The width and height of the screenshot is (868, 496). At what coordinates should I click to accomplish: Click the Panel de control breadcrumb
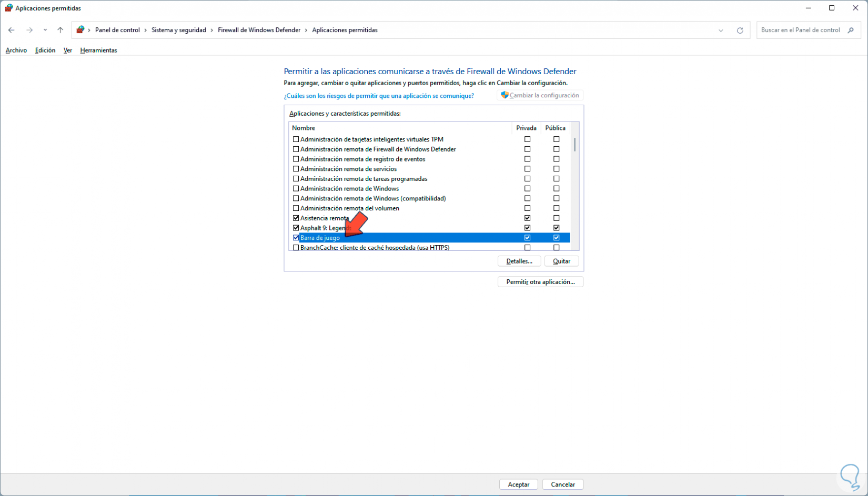pyautogui.click(x=117, y=30)
